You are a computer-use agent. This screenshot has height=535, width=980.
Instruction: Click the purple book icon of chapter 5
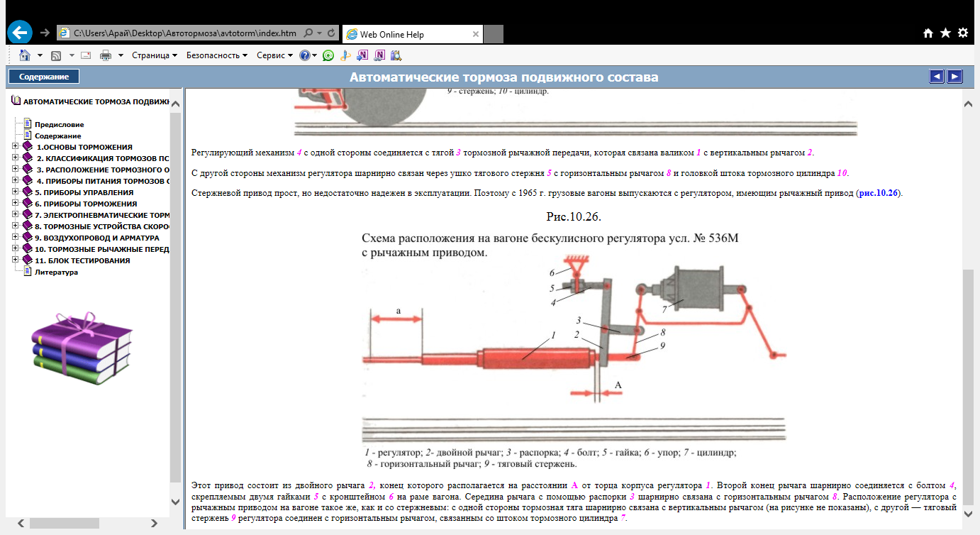[x=28, y=192]
